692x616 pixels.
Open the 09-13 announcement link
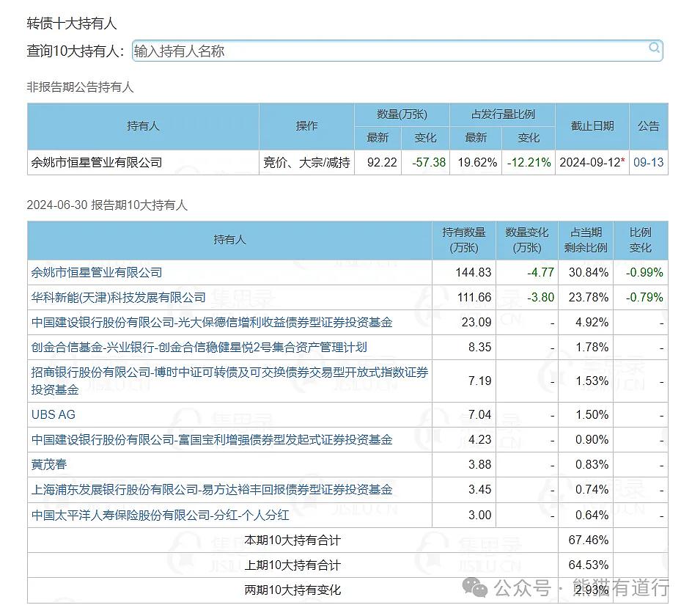(x=648, y=162)
